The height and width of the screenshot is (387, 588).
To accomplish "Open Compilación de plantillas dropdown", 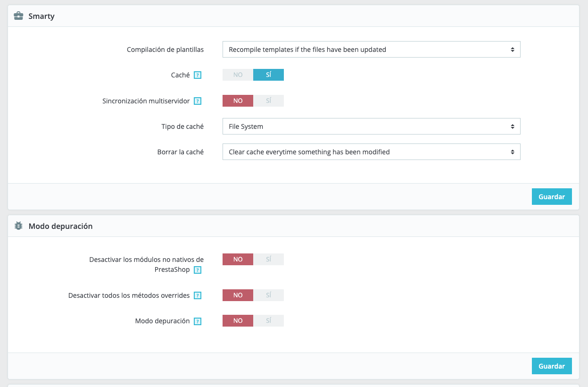I will 371,50.
